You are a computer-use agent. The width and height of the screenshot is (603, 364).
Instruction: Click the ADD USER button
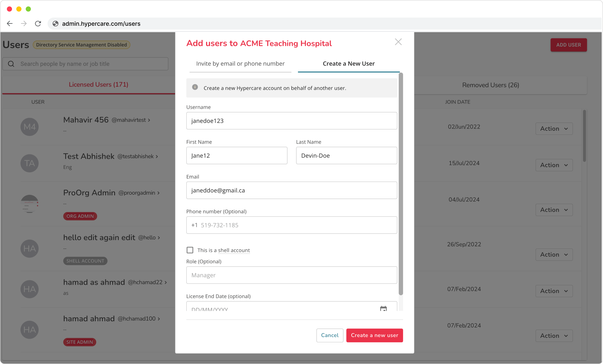click(568, 45)
